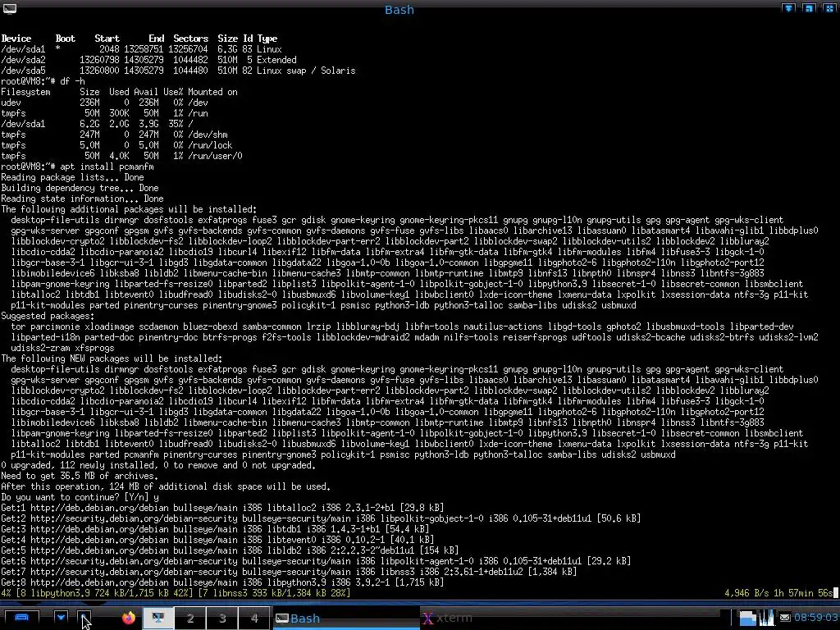Viewport: 840px width, 630px height.
Task: Click the Get:2 libpolkit-gobject-1-0 download line
Action: [x=321, y=518]
